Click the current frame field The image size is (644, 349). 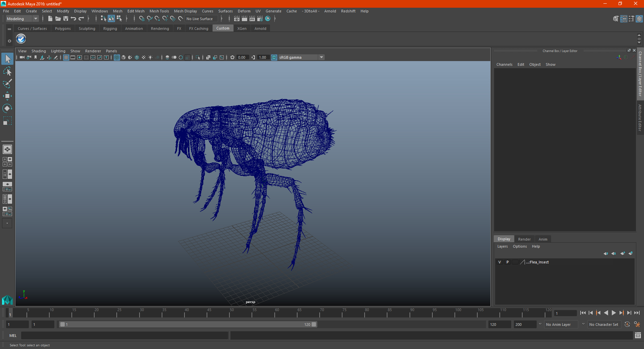point(565,313)
